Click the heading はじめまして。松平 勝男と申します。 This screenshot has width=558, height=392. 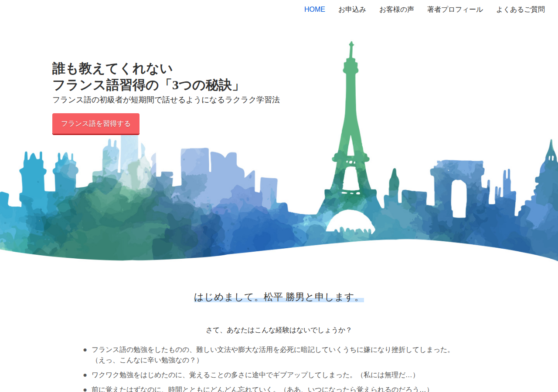[279, 297]
